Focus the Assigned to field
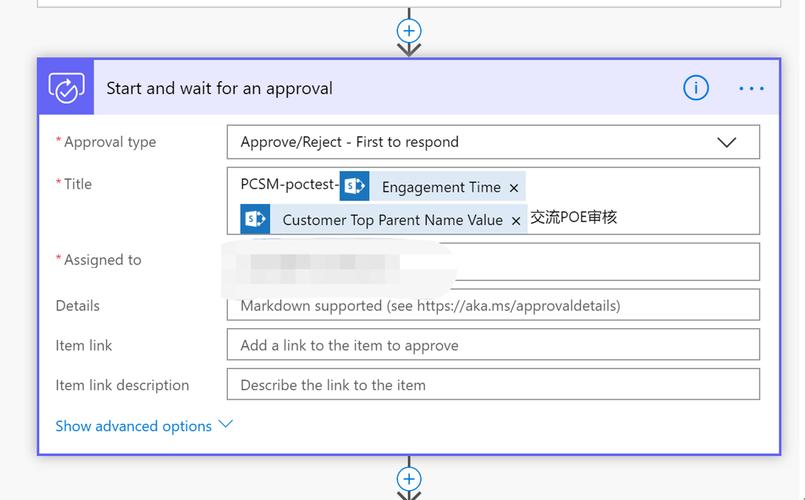 tap(493, 262)
